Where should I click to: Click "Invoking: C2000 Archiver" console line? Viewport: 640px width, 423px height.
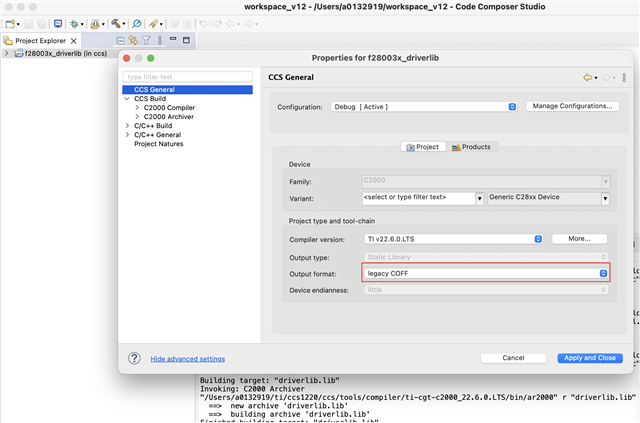click(252, 389)
